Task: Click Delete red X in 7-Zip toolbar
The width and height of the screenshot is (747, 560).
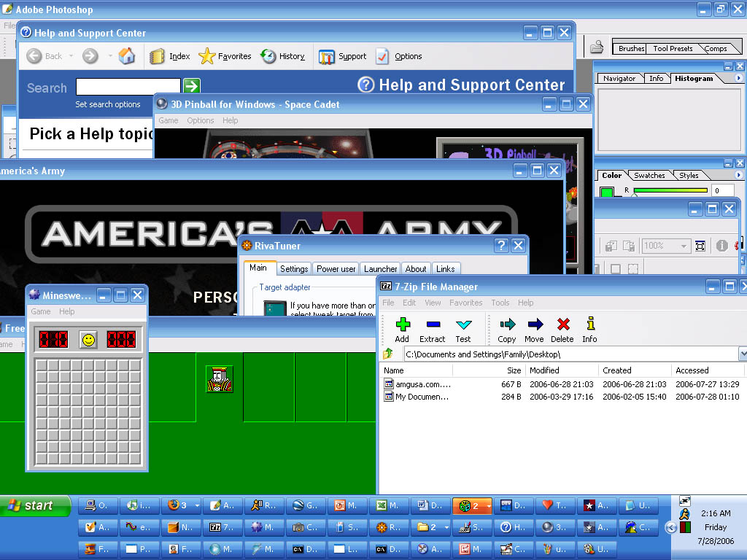Action: click(562, 330)
